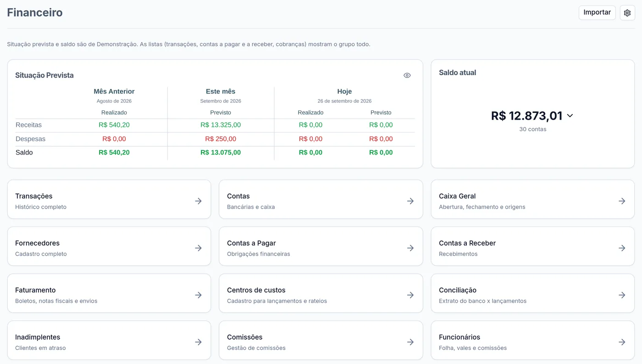Click the Centros de custos arrow icon
This screenshot has width=642, height=364.
pos(410,295)
